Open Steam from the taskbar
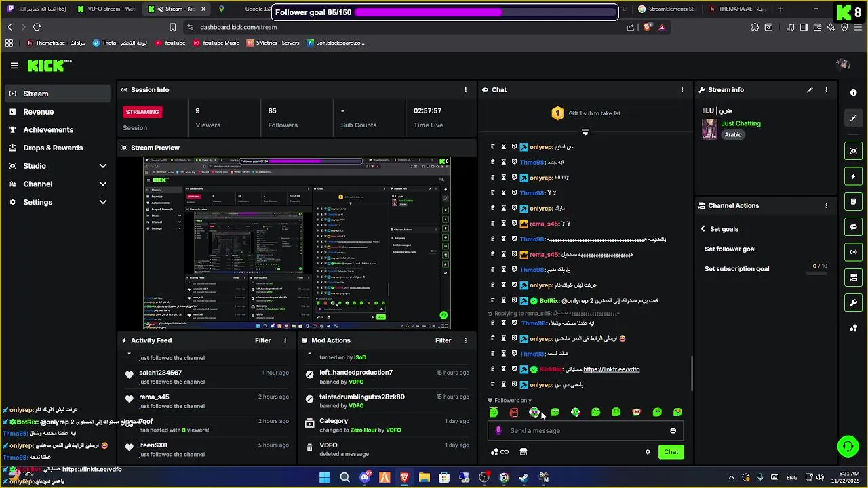 (x=524, y=478)
